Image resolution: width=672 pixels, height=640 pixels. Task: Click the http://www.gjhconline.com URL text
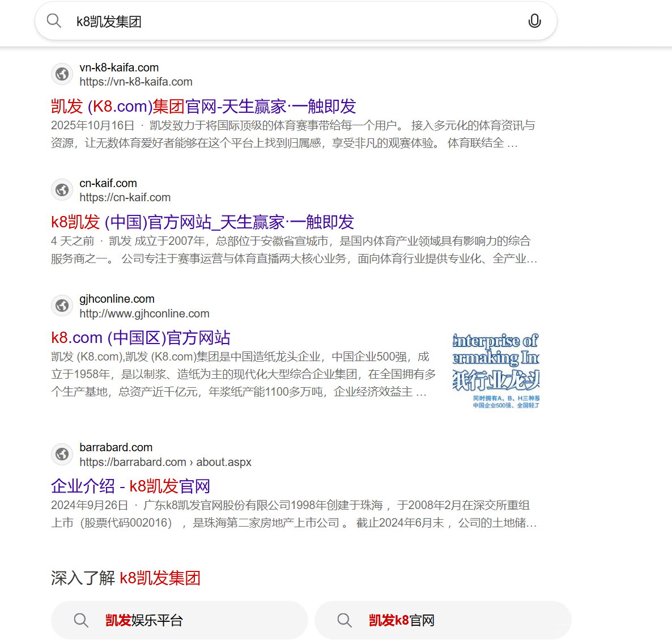click(144, 314)
